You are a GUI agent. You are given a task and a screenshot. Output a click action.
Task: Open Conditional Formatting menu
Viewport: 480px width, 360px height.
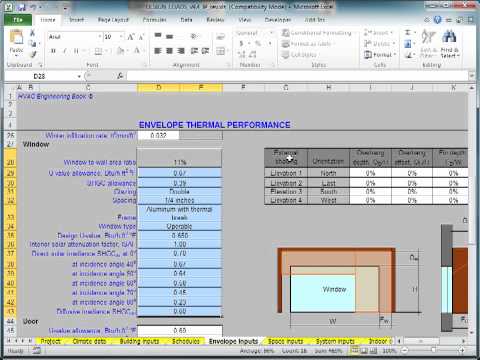[316, 33]
